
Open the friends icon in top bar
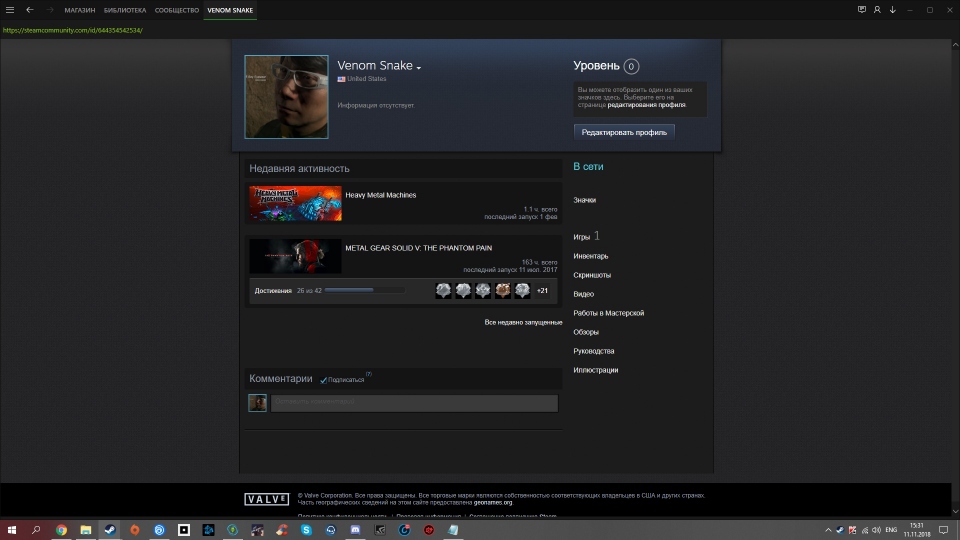[x=877, y=10]
